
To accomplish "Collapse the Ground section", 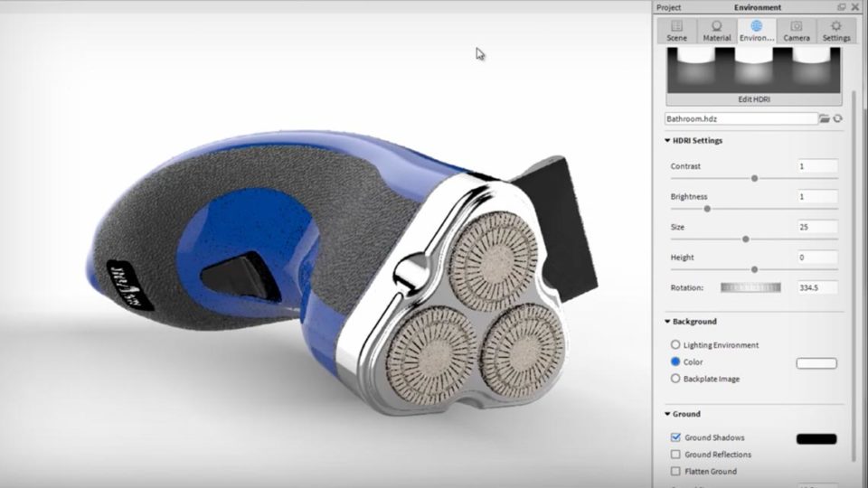I will click(x=668, y=415).
